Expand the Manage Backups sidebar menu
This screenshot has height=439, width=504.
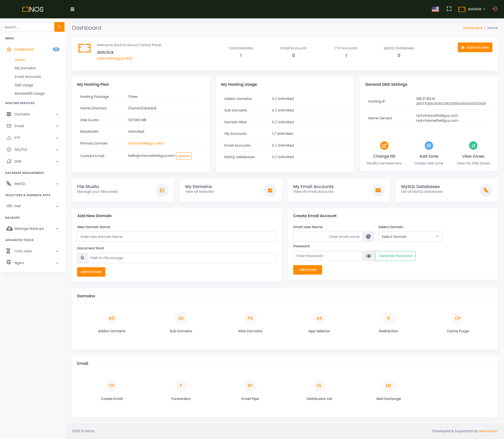tap(33, 229)
